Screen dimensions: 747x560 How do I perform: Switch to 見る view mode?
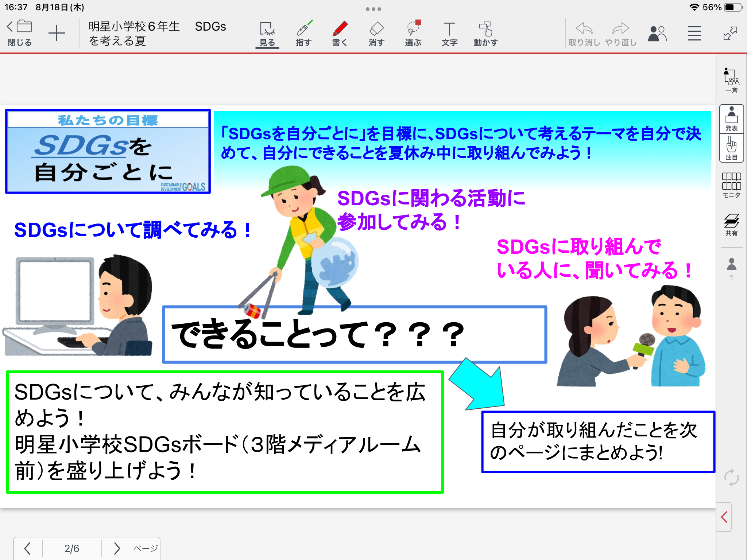point(267,34)
